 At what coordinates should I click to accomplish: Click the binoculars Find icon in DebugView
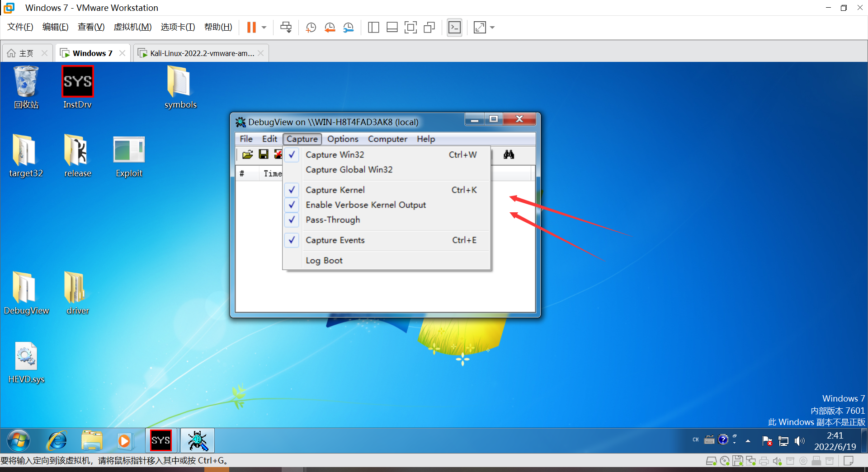509,154
